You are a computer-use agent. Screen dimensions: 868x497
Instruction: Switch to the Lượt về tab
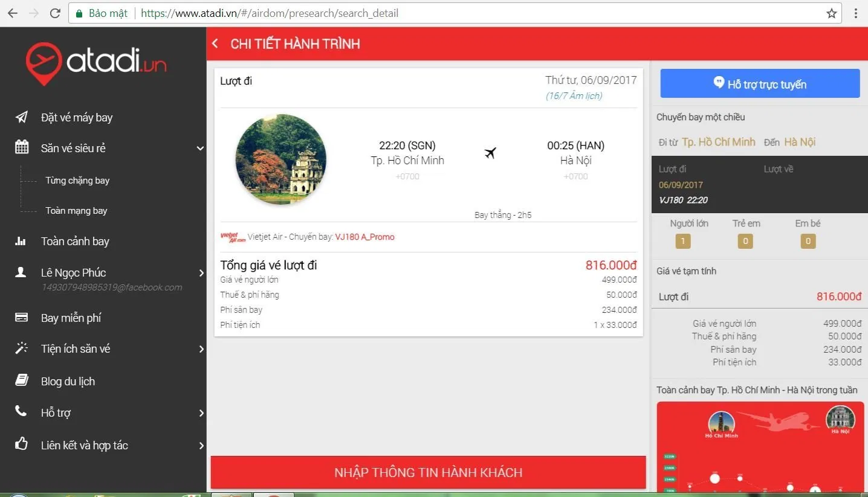click(779, 168)
